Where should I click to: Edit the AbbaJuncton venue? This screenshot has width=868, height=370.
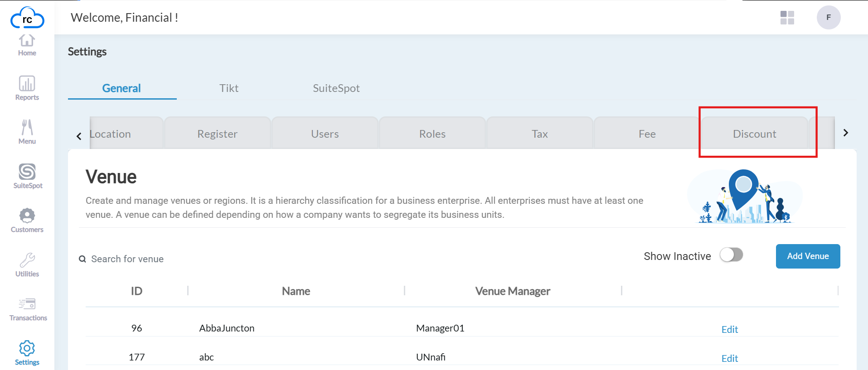coord(730,330)
